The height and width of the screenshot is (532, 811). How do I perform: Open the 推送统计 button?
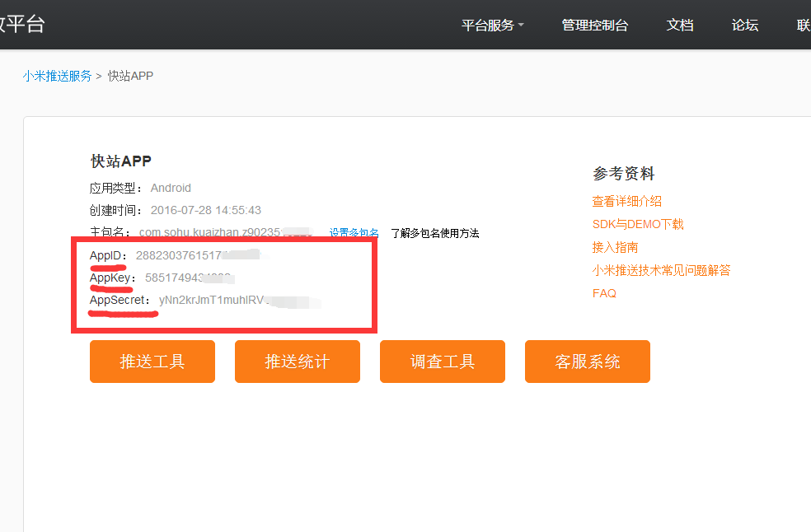tap(297, 362)
